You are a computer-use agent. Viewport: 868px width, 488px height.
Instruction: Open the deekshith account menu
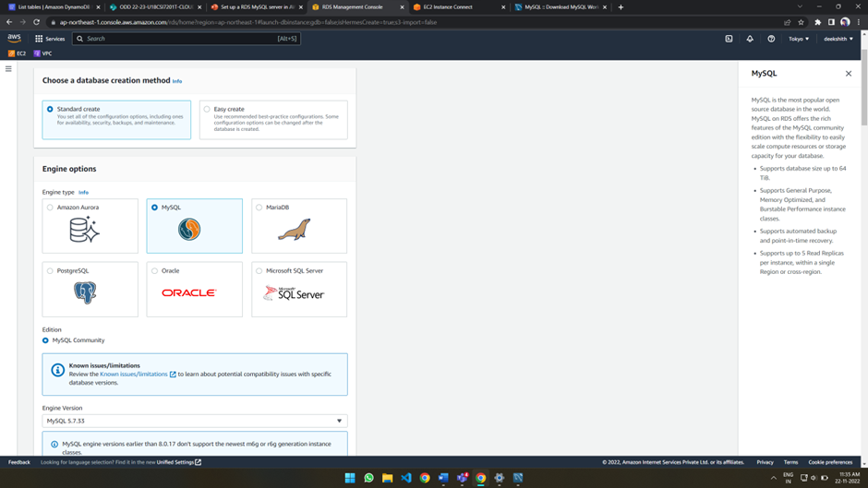click(838, 39)
